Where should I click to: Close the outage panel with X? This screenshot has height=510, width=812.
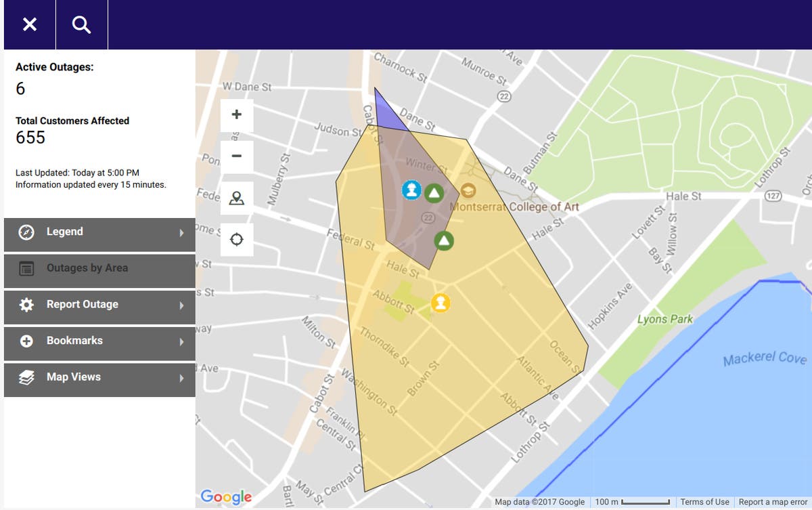30,25
